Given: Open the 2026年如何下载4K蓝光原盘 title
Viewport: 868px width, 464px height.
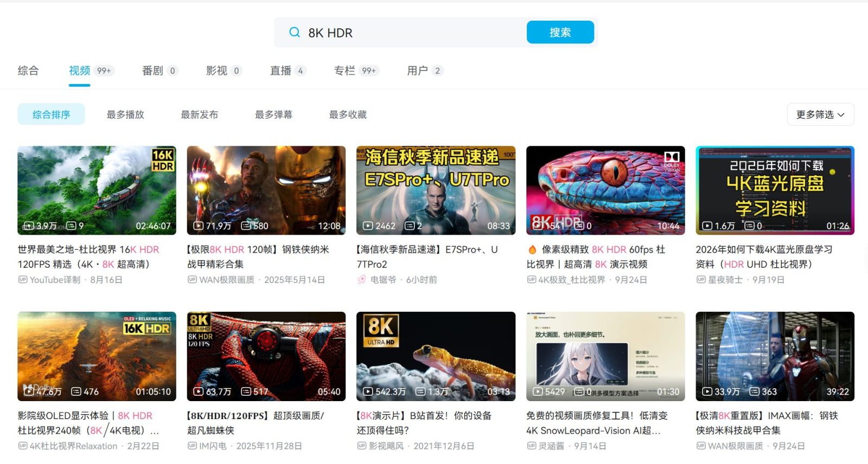Looking at the screenshot, I should [764, 257].
